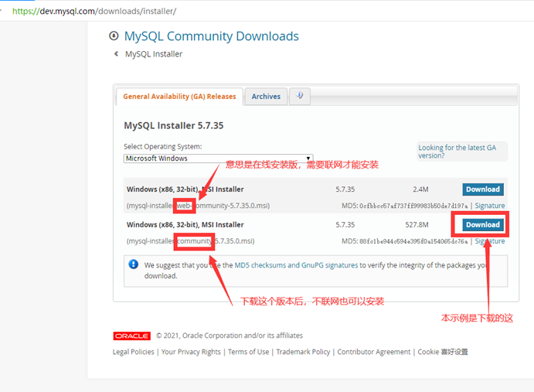Open MD5 checksums and GnuPG signatures link

(296, 265)
